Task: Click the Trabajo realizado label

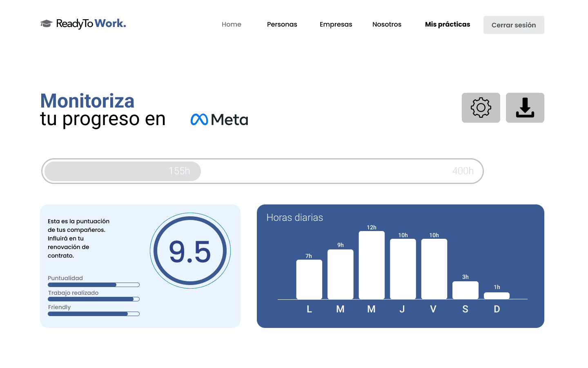Action: tap(73, 293)
